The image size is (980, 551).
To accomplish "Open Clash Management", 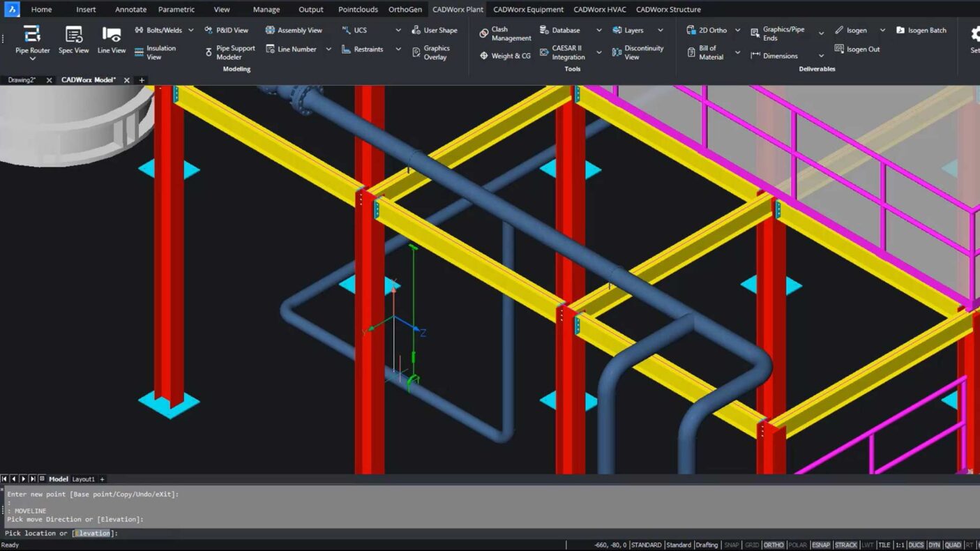I will pos(505,33).
